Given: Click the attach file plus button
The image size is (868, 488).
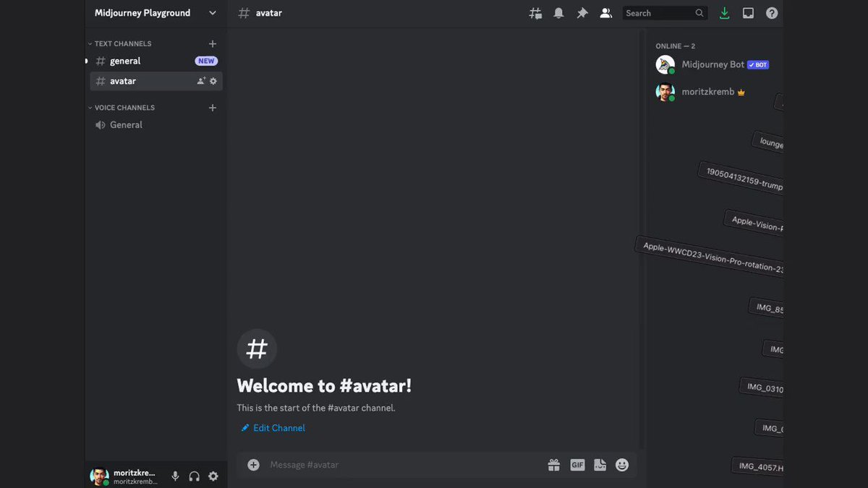Looking at the screenshot, I should pyautogui.click(x=253, y=465).
